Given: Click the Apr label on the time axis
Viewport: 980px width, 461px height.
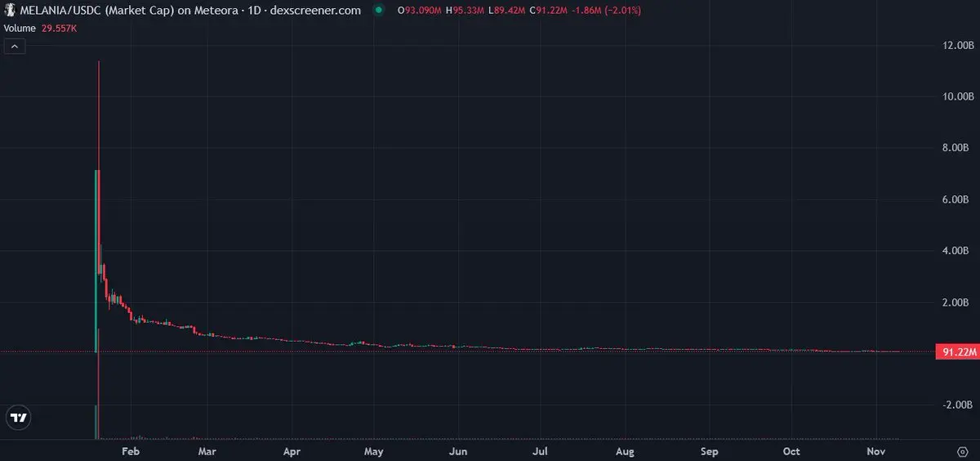Looking at the screenshot, I should (292, 451).
